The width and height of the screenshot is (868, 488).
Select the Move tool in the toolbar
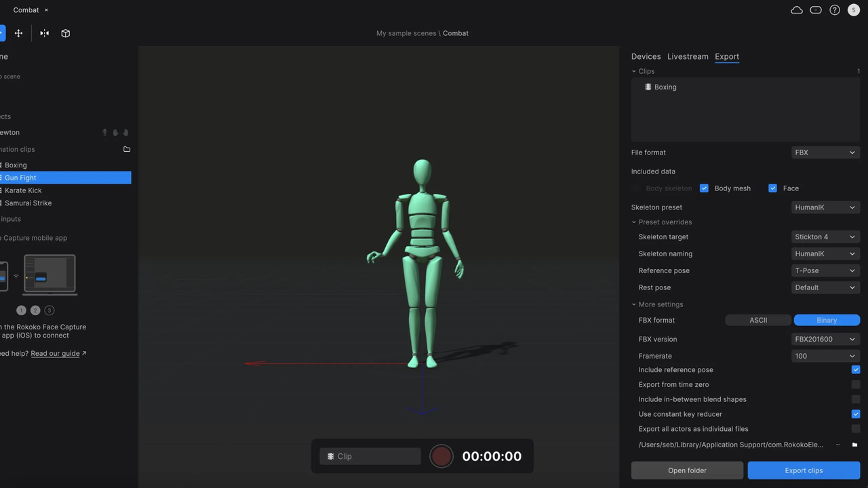(x=18, y=33)
